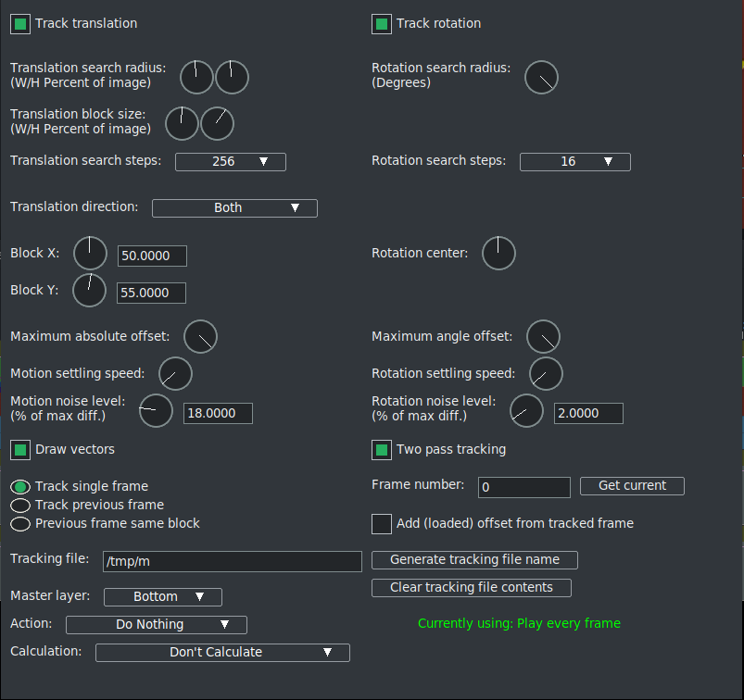Image resolution: width=744 pixels, height=700 pixels.
Task: Disable the Track translation checkbox
Action: pyautogui.click(x=20, y=24)
